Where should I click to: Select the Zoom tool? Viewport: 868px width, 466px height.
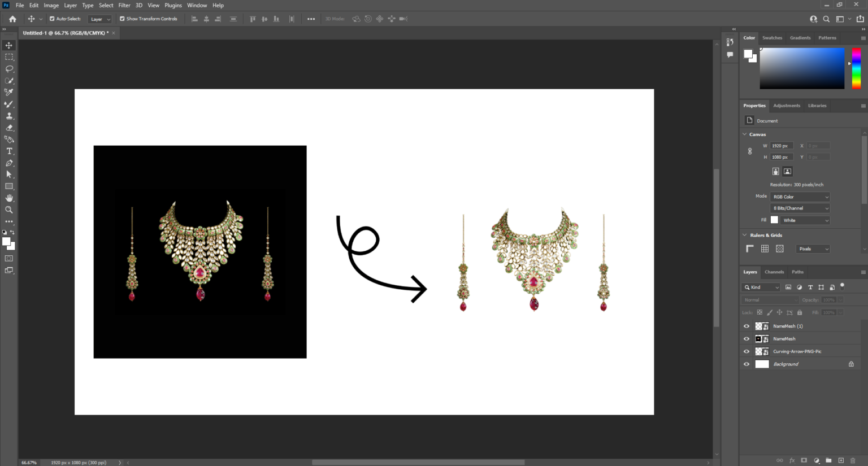coord(8,210)
